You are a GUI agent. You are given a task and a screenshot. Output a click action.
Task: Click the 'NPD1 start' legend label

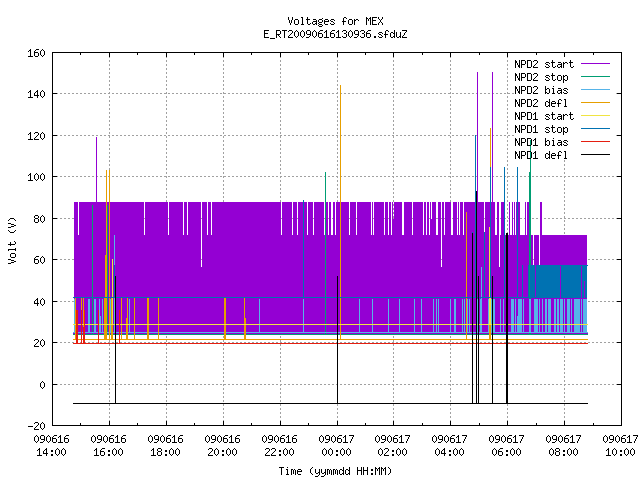pyautogui.click(x=544, y=116)
